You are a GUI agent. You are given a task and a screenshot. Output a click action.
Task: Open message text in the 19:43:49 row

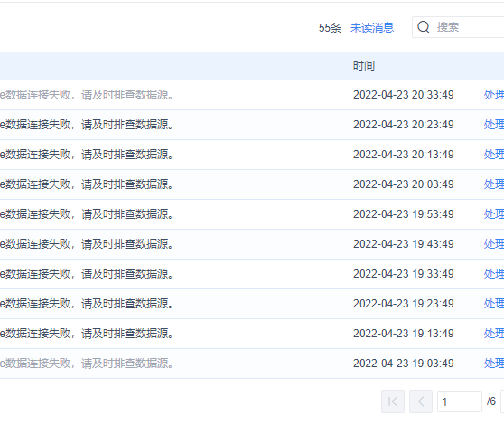coord(87,244)
